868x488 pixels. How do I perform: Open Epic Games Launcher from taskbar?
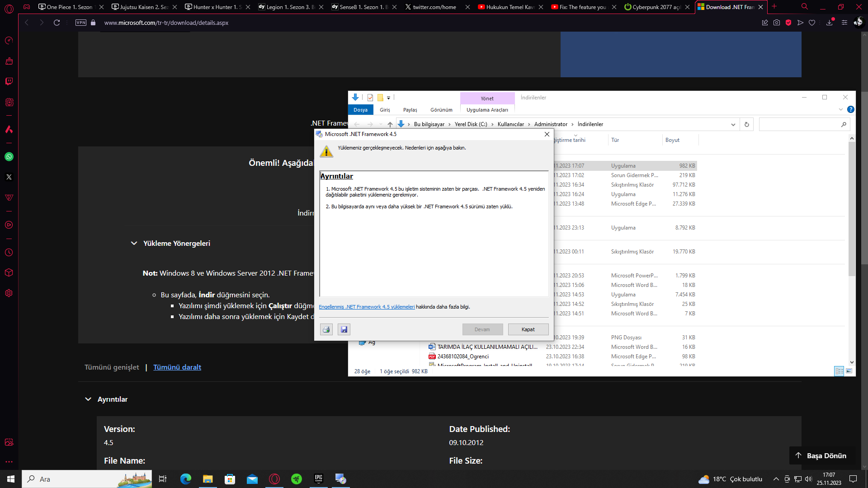click(x=319, y=479)
